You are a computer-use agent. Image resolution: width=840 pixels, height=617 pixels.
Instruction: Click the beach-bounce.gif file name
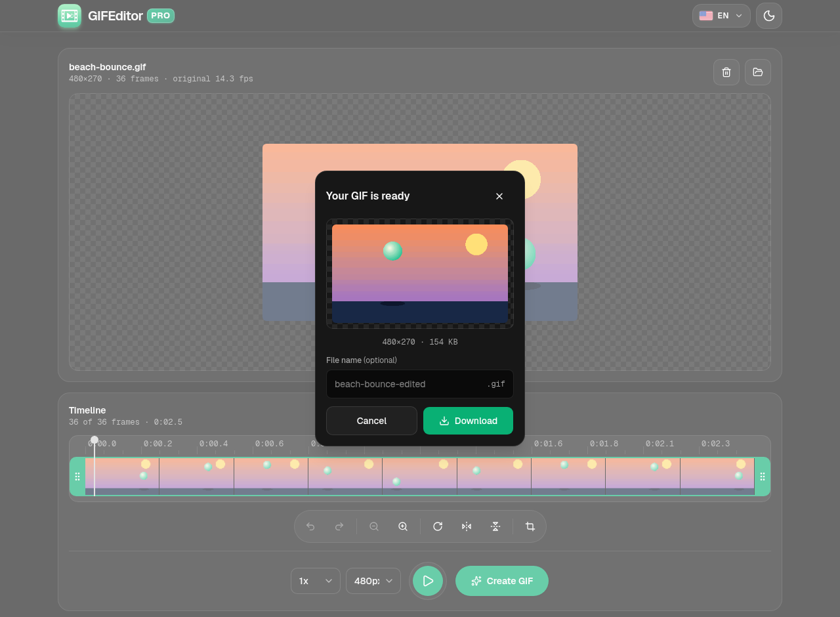[108, 67]
